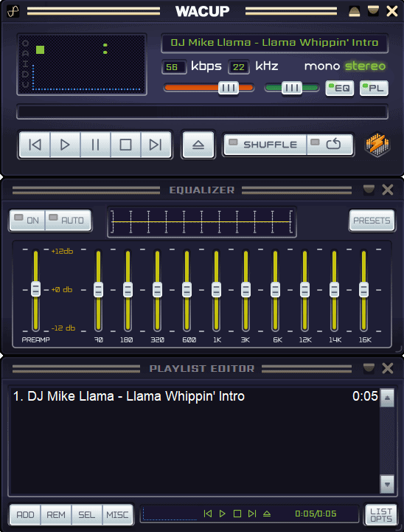Minimize the WACUP main window
The height and width of the screenshot is (532, 404).
[x=354, y=12]
